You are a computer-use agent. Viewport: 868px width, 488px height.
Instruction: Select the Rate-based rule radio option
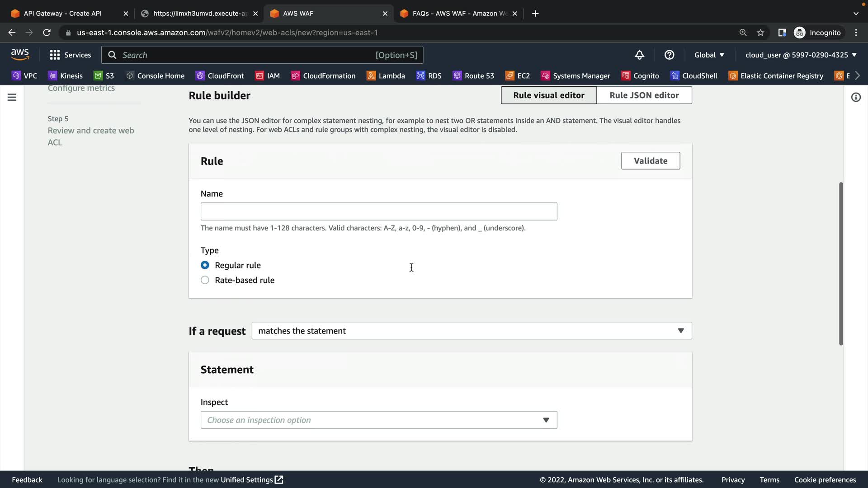[205, 280]
